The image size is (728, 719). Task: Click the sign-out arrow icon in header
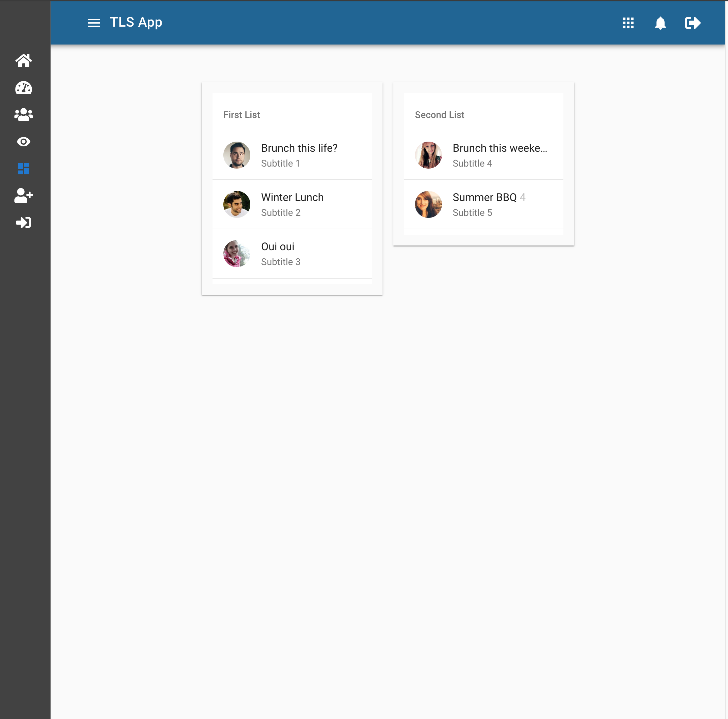point(693,23)
